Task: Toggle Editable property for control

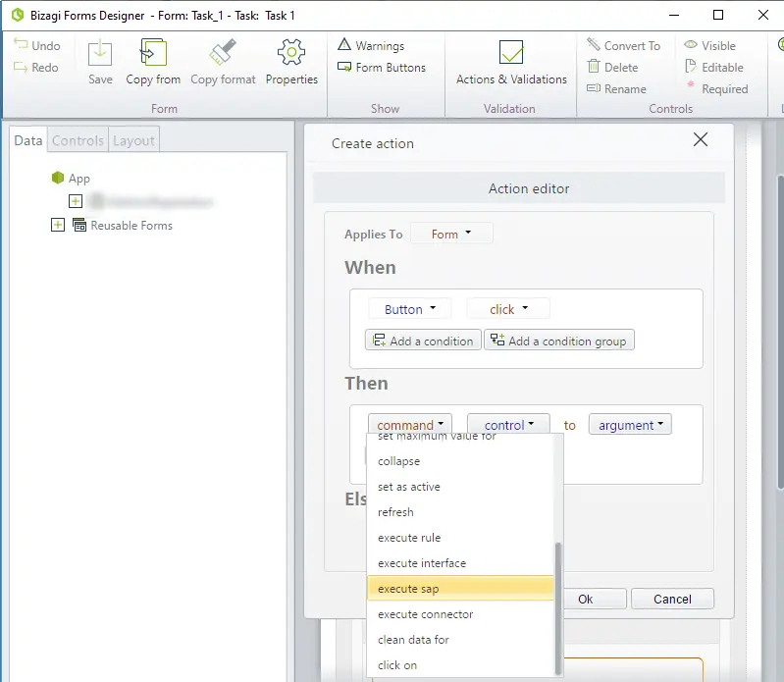Action: (x=713, y=67)
